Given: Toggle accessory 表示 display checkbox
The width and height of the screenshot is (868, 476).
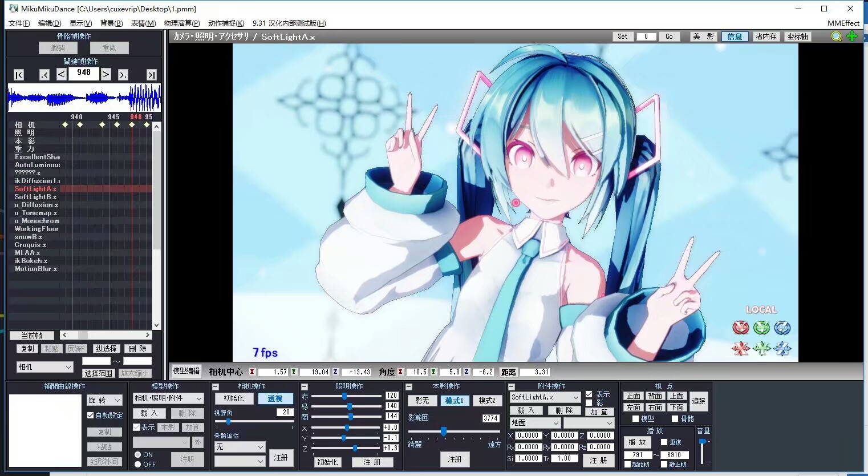Looking at the screenshot, I should 589,394.
